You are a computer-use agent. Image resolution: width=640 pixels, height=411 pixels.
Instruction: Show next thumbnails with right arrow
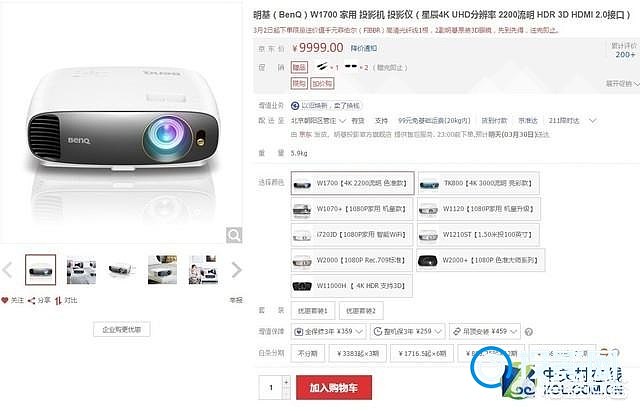pos(237,270)
